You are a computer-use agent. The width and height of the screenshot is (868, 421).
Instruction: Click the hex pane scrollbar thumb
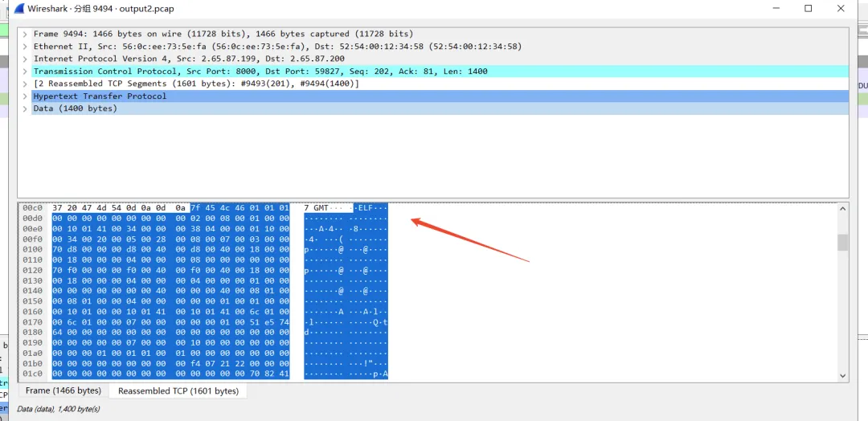pyautogui.click(x=842, y=243)
